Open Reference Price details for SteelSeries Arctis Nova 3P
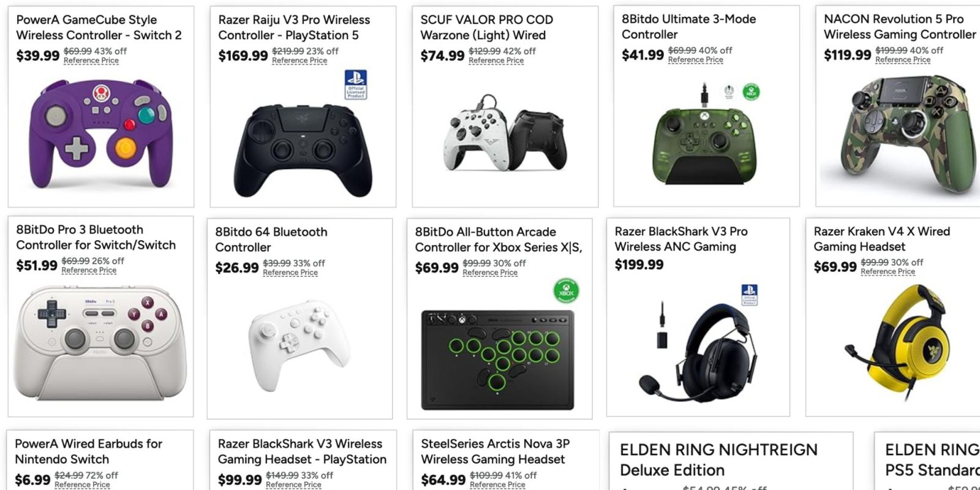Viewport: 980px width, 490px height. (x=497, y=484)
